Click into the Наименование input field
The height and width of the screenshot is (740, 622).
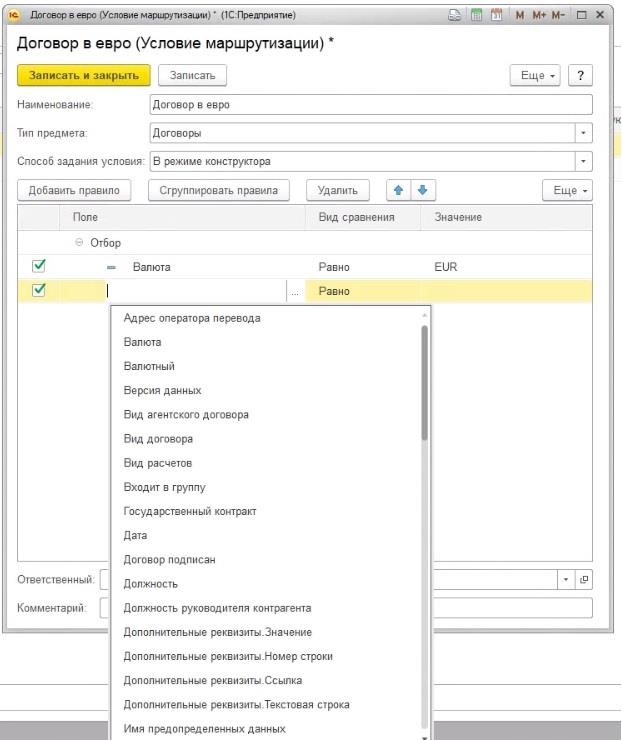pos(371,105)
